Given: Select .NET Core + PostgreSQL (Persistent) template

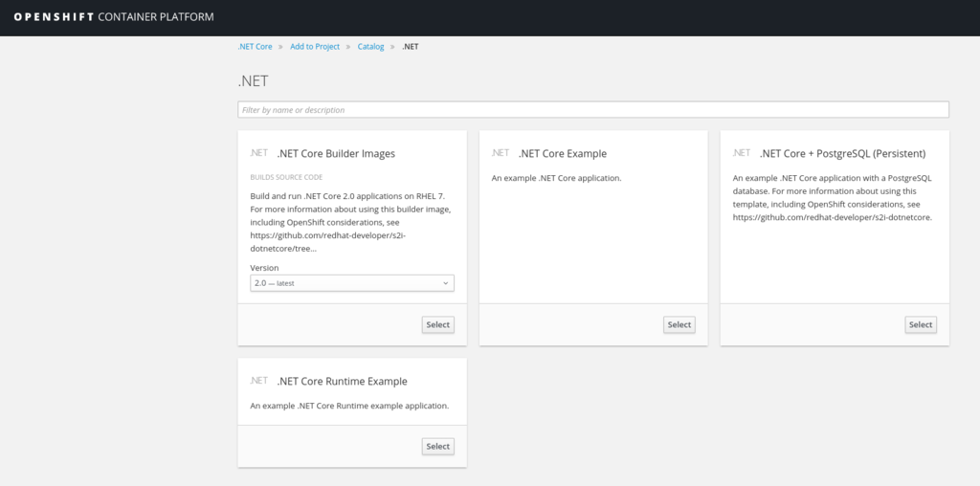Looking at the screenshot, I should [920, 324].
